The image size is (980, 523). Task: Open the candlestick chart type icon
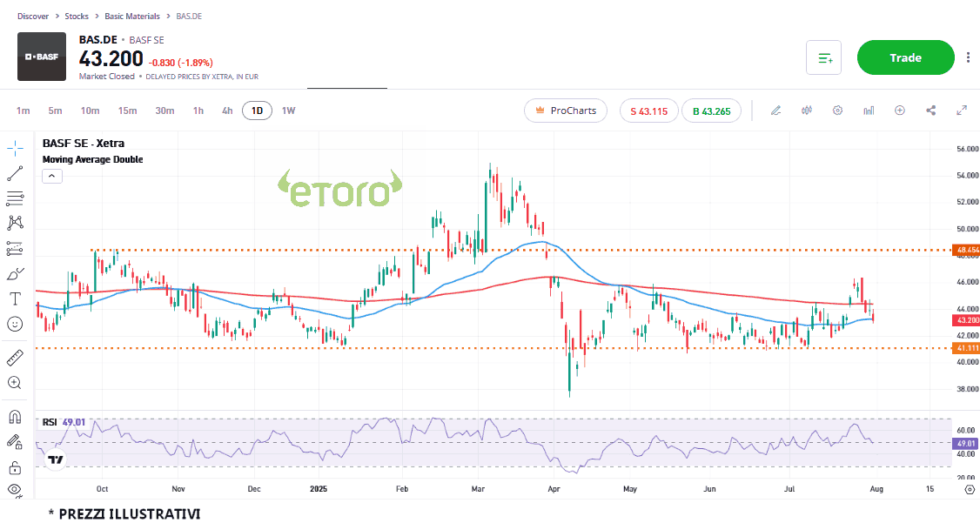807,111
